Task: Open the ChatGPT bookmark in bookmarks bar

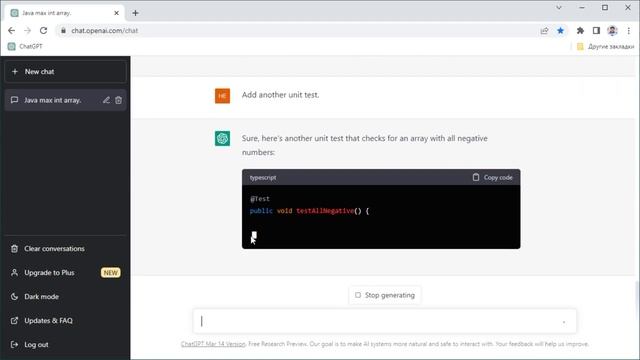Action: 25,46
